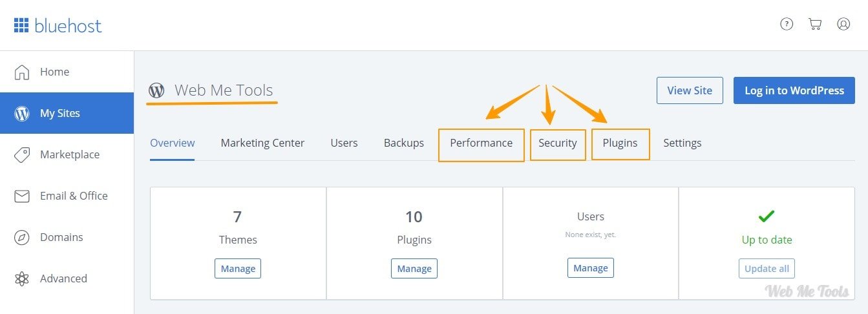This screenshot has width=868, height=314.
Task: Open the shopping cart icon
Action: pos(815,24)
